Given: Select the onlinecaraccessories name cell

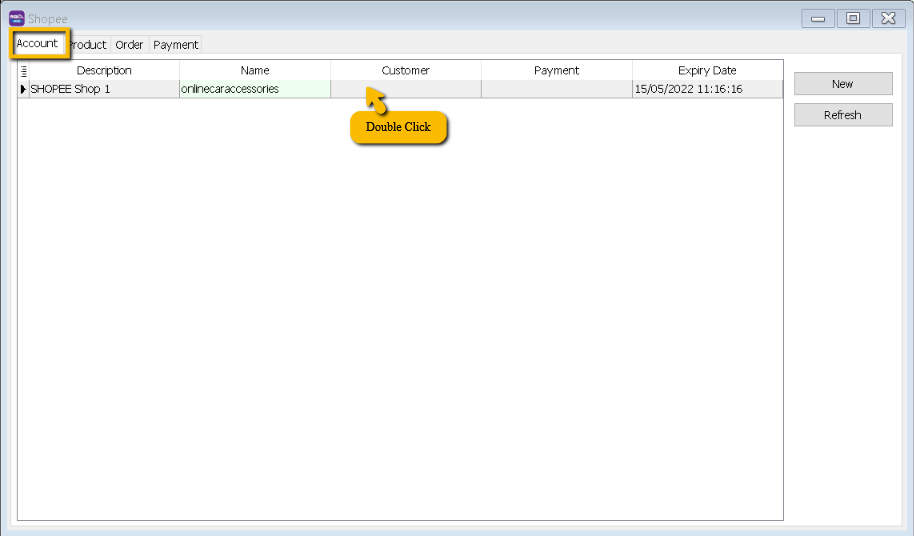Looking at the screenshot, I should point(255,89).
